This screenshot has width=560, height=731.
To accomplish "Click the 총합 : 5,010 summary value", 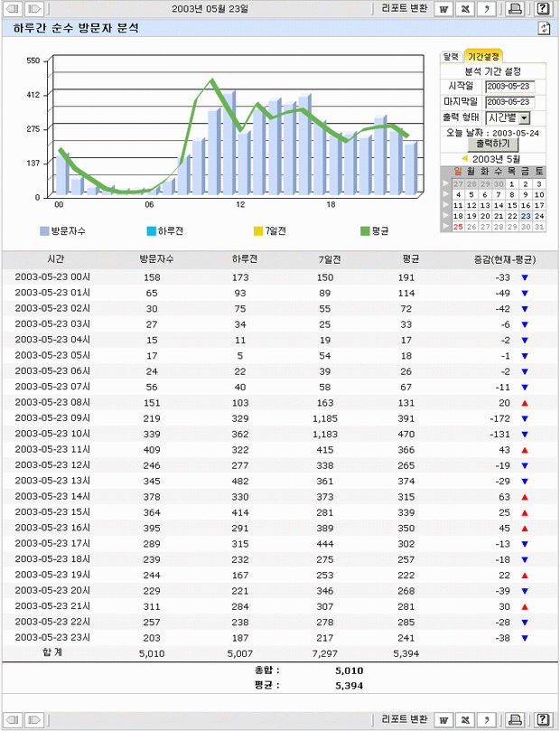I will tap(349, 670).
